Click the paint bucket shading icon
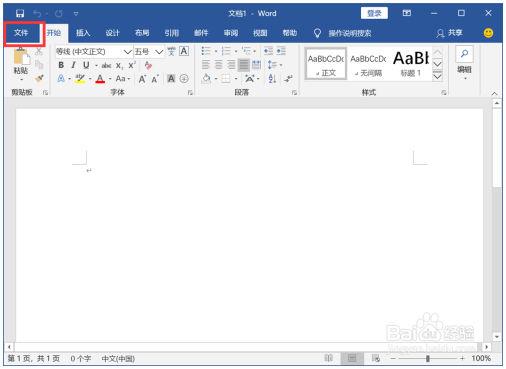Screen dimensions: 506x369 (206, 79)
